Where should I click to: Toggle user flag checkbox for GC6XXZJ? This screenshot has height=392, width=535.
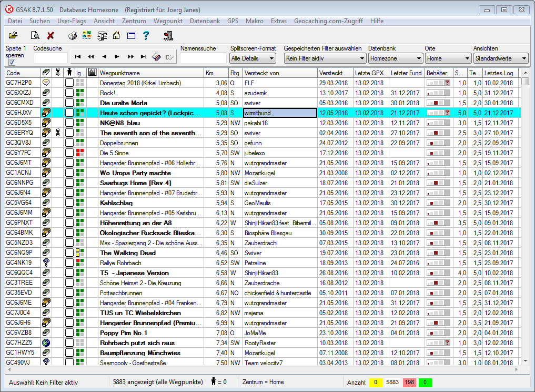(69, 93)
